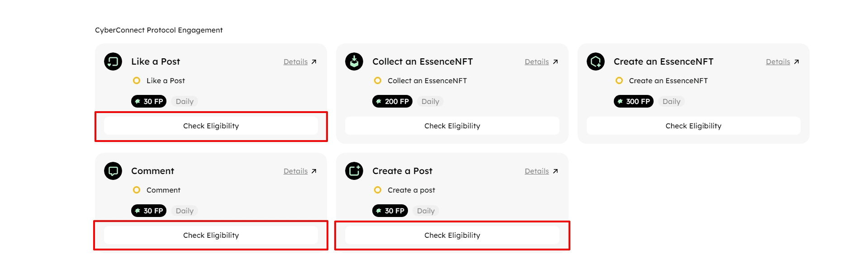Check Eligibility for Collect an EssenceNFT
The image size is (868, 278).
[x=452, y=126]
